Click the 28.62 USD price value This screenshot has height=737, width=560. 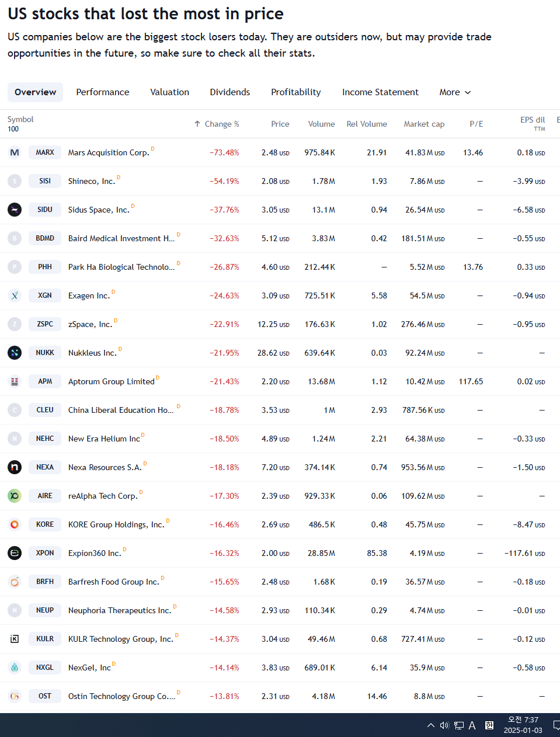point(273,353)
